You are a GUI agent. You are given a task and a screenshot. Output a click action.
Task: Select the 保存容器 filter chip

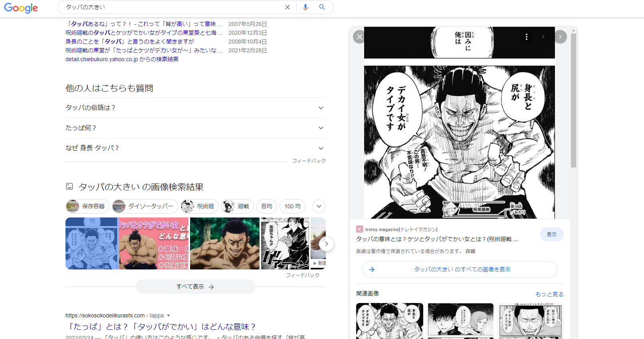(x=87, y=206)
